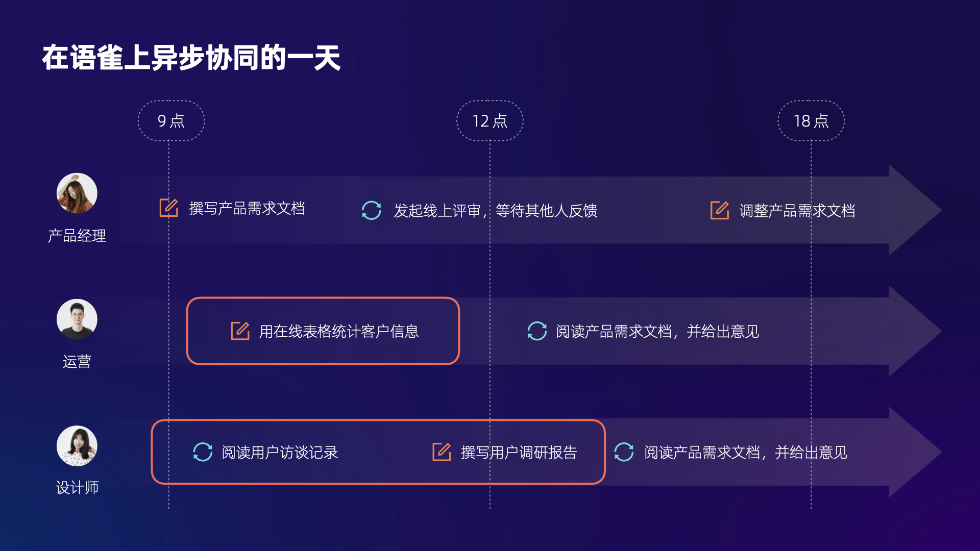Click the sync icon in the 设计师 row's last task
Viewport: 980px width, 551px height.
click(624, 452)
